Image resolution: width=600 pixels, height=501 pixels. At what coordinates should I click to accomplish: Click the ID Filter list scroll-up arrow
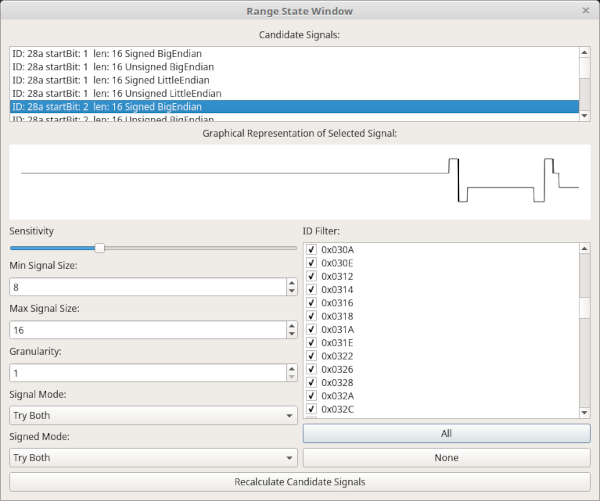coord(584,249)
